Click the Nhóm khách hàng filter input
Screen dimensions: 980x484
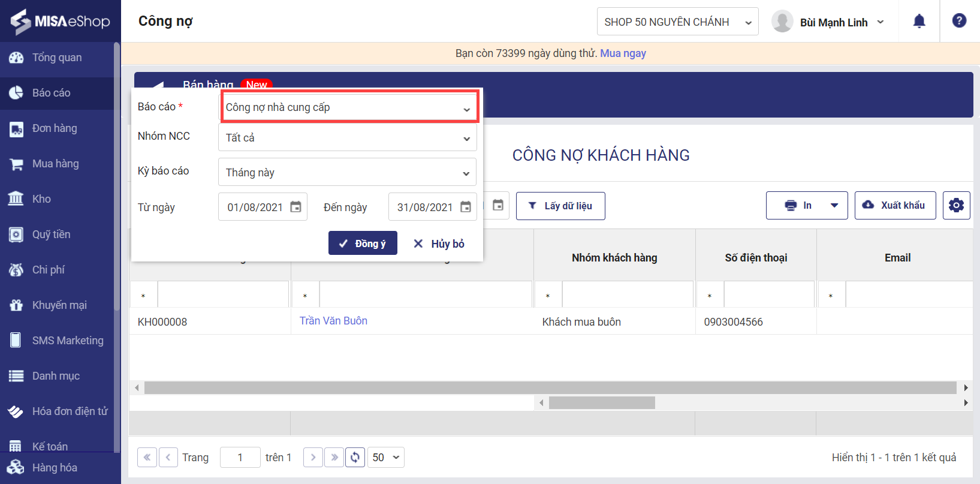pos(628,294)
